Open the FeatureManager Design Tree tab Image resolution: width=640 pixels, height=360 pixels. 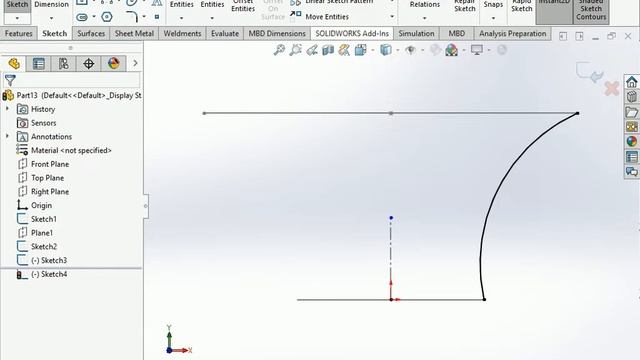click(14, 64)
